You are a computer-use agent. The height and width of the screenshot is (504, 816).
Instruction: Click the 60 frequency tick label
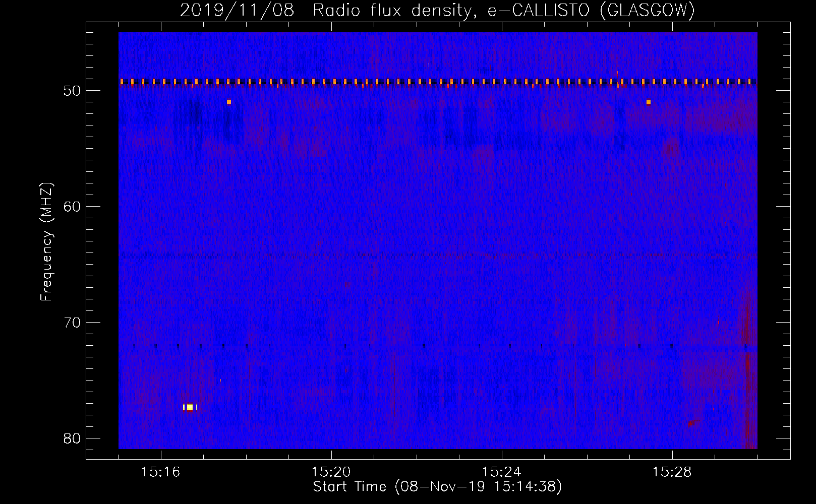73,207
